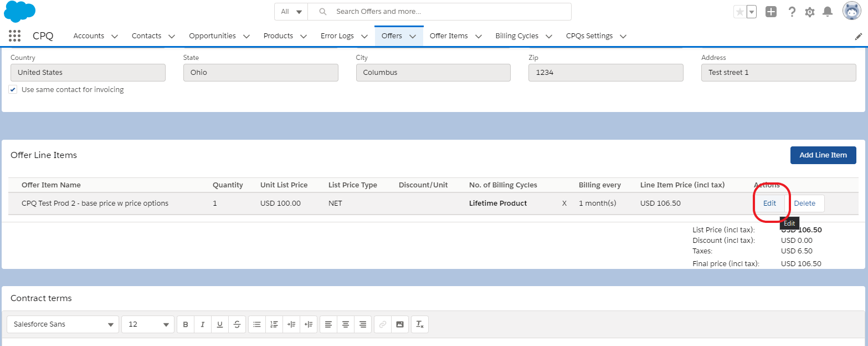Viewport: 868px width, 346px height.
Task: Open the global actions plus menu
Action: [771, 12]
